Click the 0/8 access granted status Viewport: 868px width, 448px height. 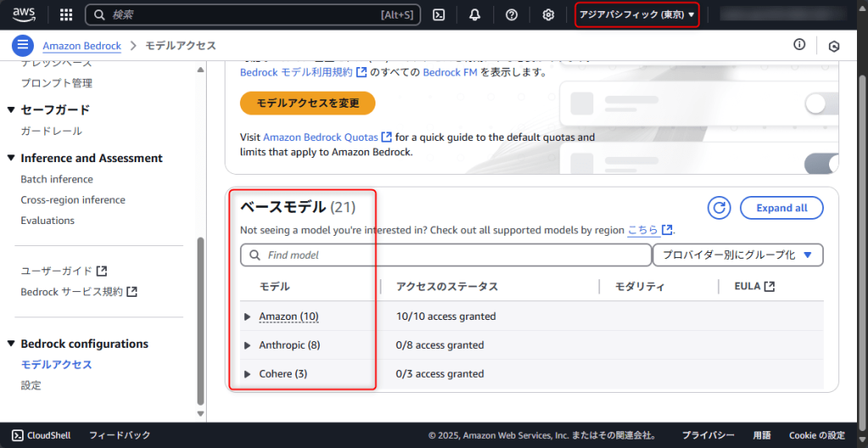440,345
